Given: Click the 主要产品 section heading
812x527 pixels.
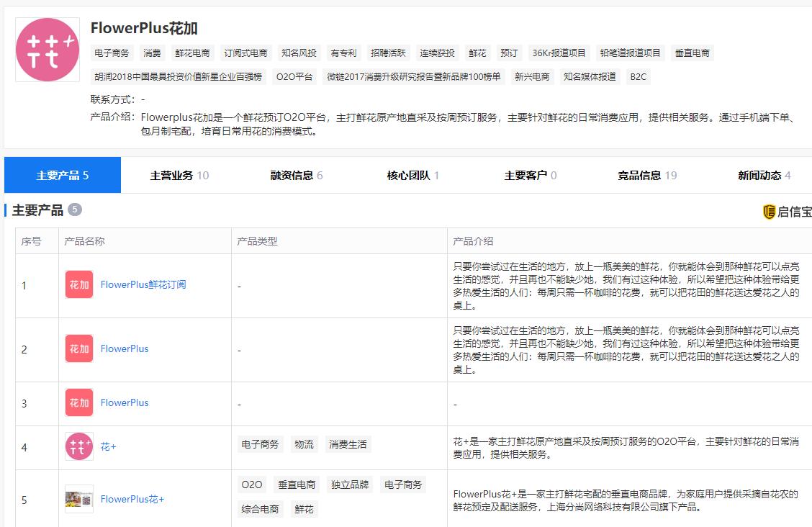Looking at the screenshot, I should pos(38,210).
